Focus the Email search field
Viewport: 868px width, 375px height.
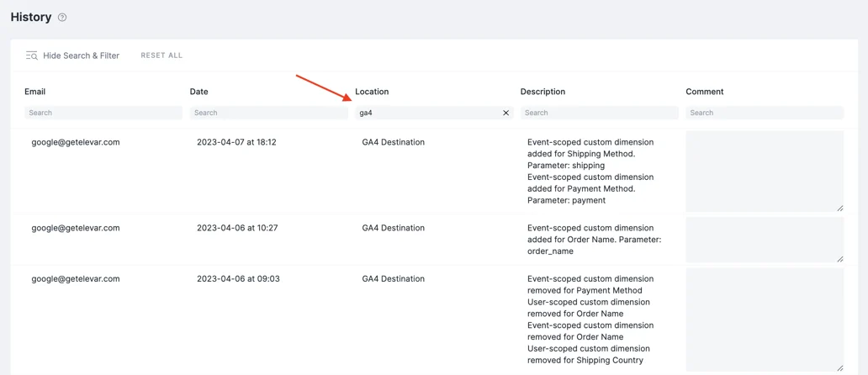pyautogui.click(x=103, y=113)
